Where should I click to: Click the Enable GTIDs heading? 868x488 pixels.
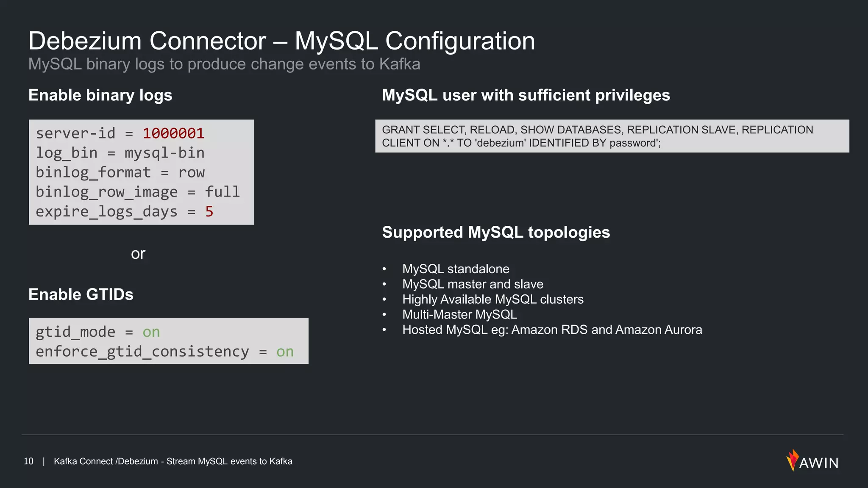click(81, 294)
